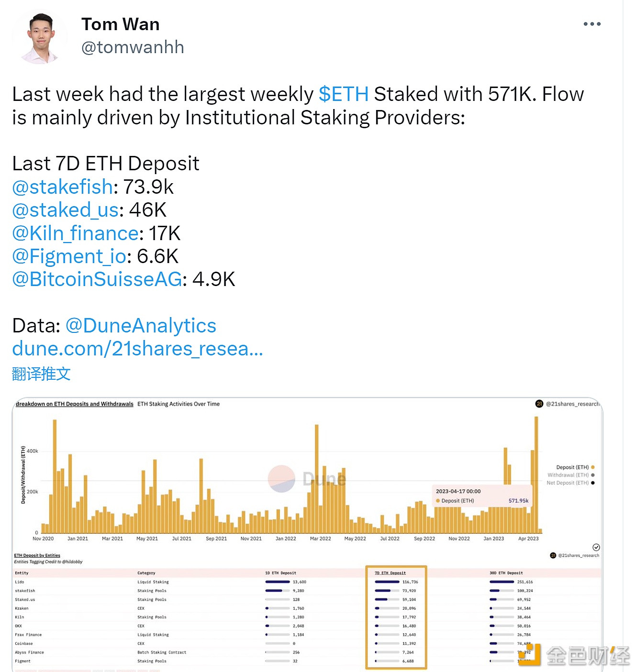The height and width of the screenshot is (672, 636).
Task: Click the 21shares logo above the table
Action: (553, 555)
